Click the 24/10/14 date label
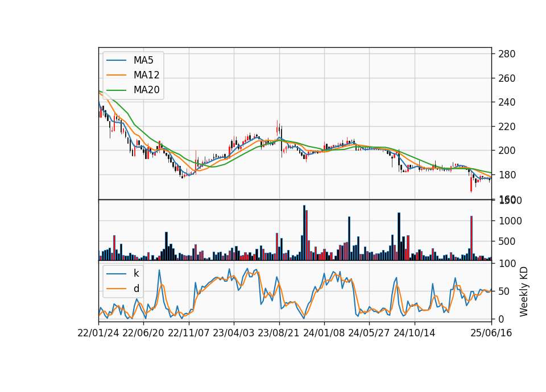Image resolution: width=546 pixels, height=392 pixels. pyautogui.click(x=415, y=333)
